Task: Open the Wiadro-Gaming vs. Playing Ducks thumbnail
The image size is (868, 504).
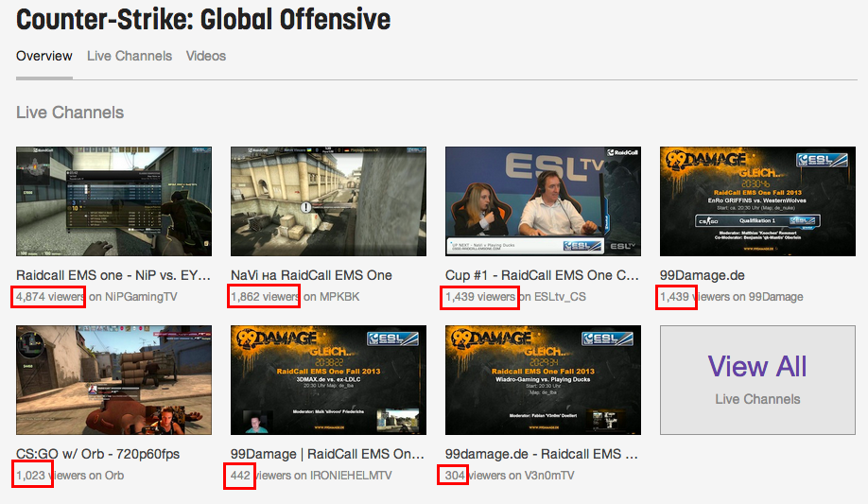Action: 543,380
